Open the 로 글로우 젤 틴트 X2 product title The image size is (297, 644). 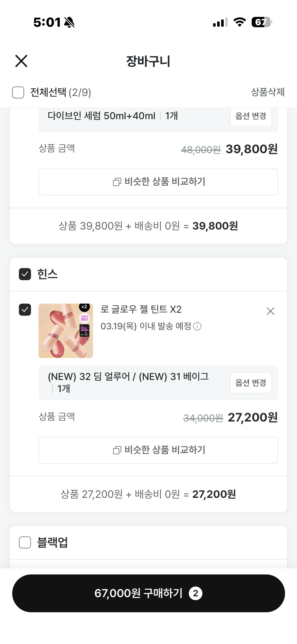pos(141,309)
